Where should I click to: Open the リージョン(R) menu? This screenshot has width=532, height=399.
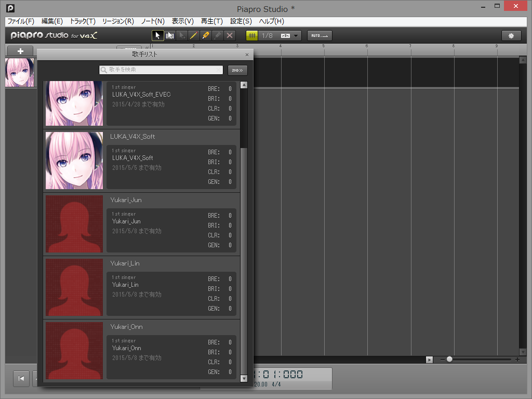click(118, 21)
